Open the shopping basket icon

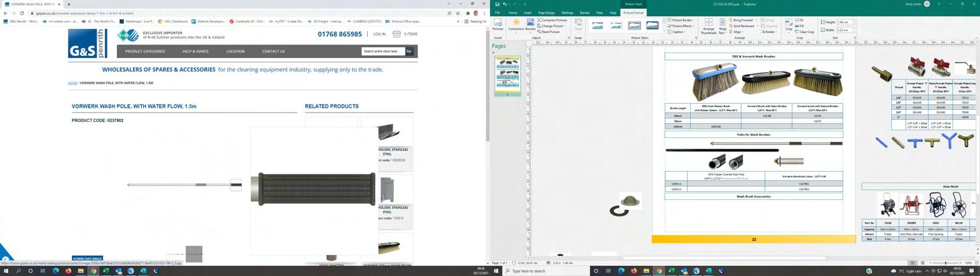(x=397, y=34)
